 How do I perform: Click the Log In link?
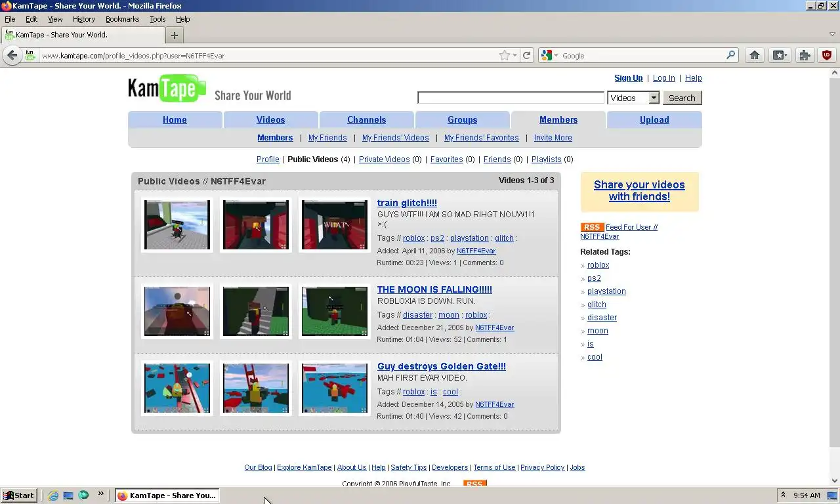tap(663, 78)
